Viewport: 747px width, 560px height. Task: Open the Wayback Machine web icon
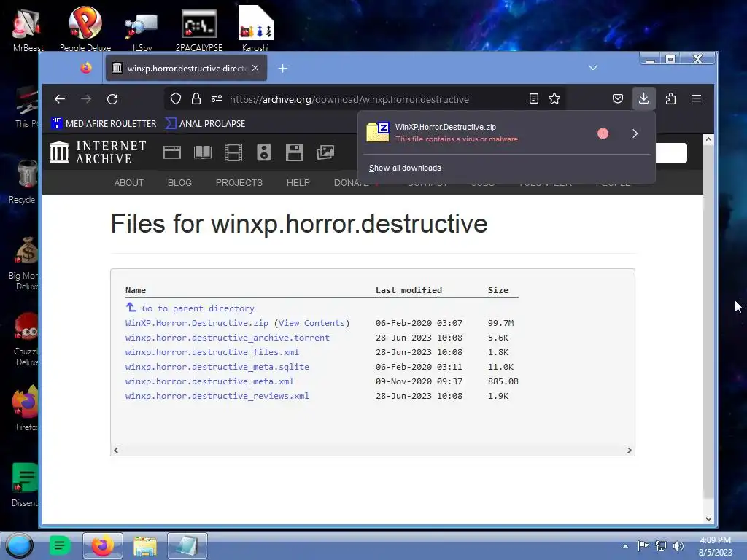[172, 152]
